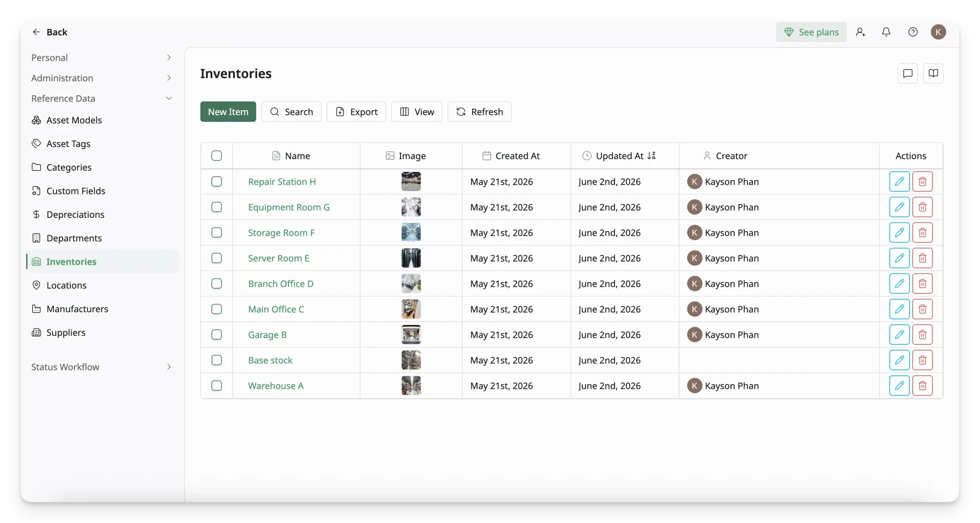Go to Asset Models in sidebar
The width and height of the screenshot is (980, 523).
click(x=74, y=120)
